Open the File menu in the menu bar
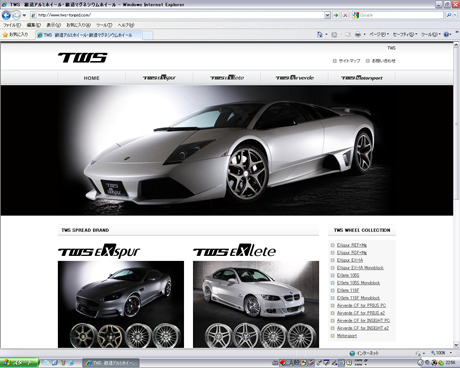 coord(12,25)
